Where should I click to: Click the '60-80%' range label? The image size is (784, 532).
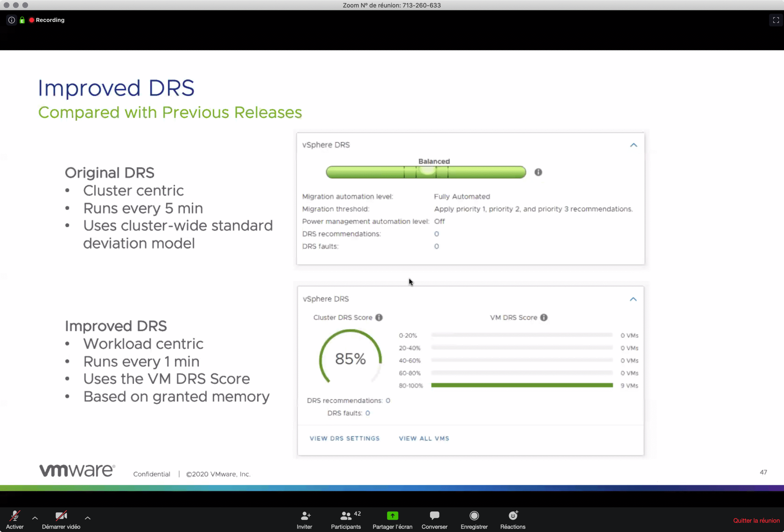pyautogui.click(x=409, y=373)
